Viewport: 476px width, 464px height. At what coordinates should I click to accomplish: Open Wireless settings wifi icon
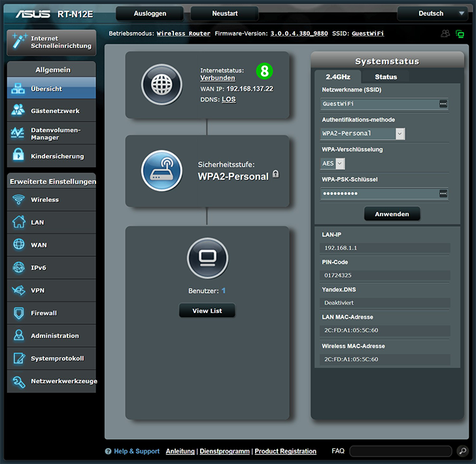(18, 199)
